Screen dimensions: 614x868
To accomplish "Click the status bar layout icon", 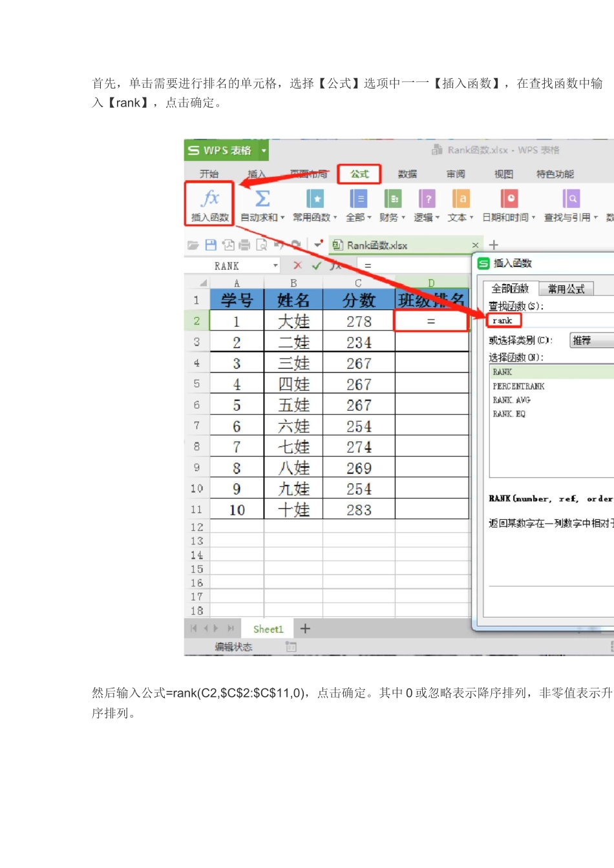I will click(x=291, y=646).
